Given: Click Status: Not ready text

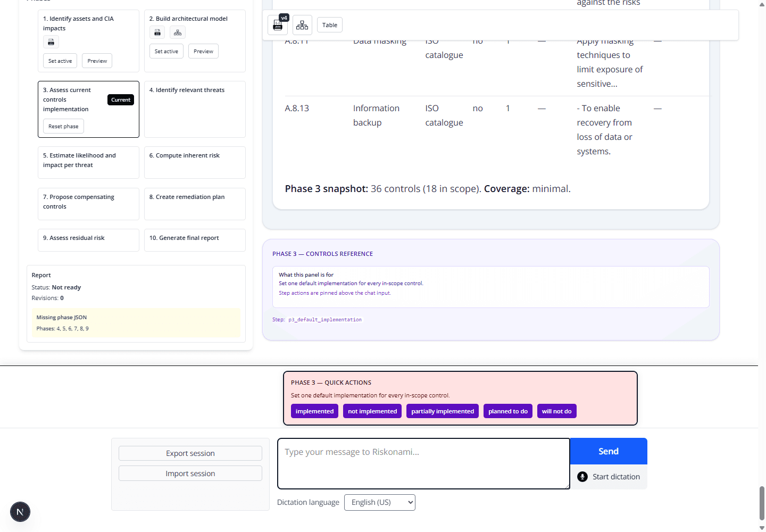Looking at the screenshot, I should (x=56, y=287).
